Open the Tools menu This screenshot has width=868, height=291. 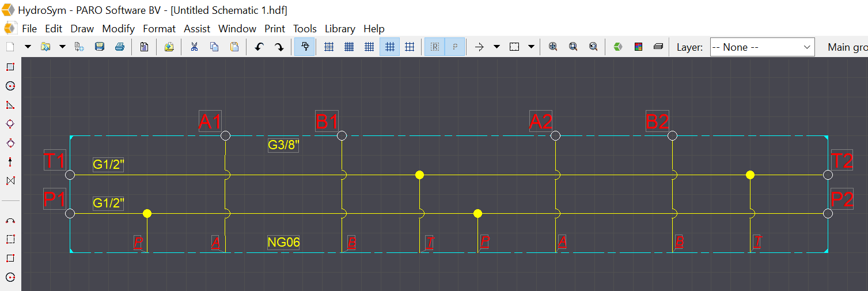click(305, 29)
